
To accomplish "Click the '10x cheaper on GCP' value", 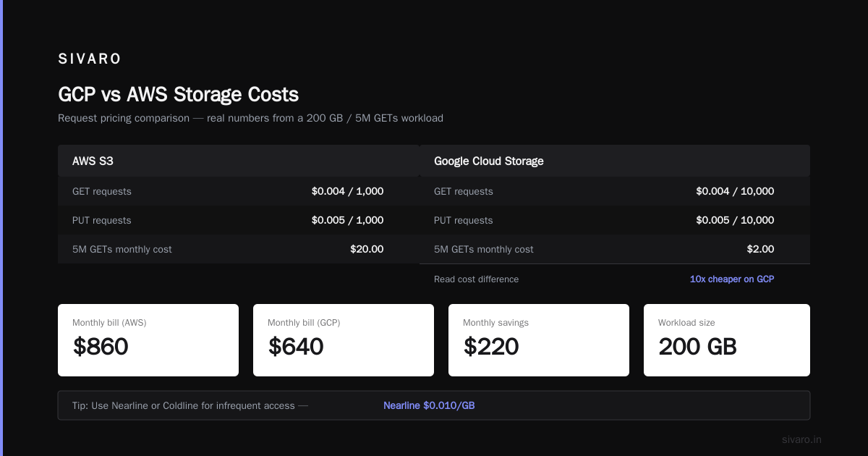I will coord(732,279).
